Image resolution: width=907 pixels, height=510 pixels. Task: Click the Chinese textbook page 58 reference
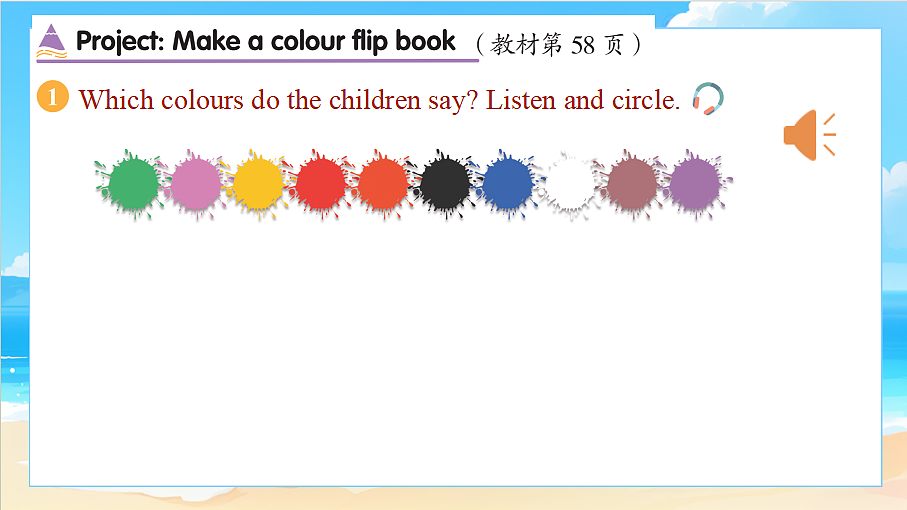(558, 45)
